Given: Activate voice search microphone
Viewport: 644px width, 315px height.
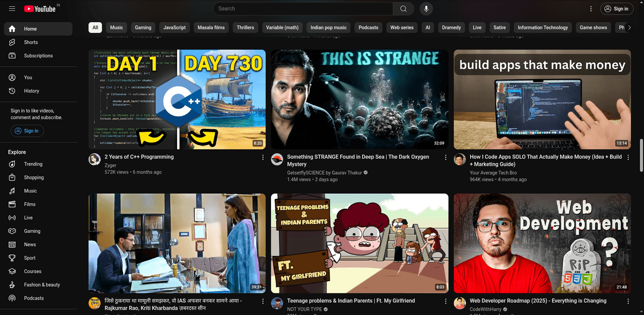Looking at the screenshot, I should coord(426,9).
